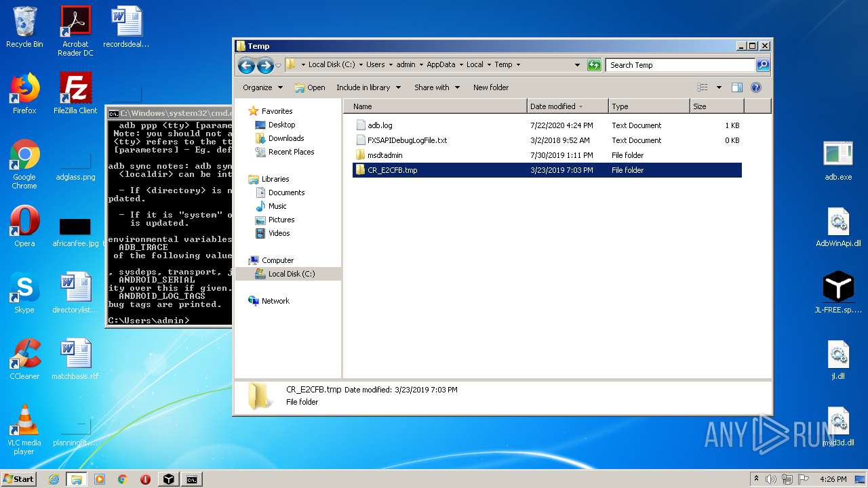Select the adb.log file
Viewport: 868px width, 488px height.
click(547, 125)
